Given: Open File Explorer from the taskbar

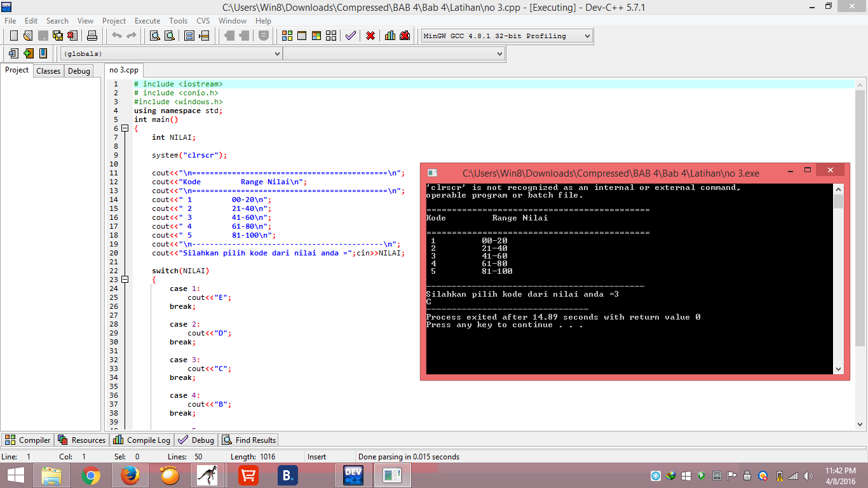Looking at the screenshot, I should click(51, 476).
